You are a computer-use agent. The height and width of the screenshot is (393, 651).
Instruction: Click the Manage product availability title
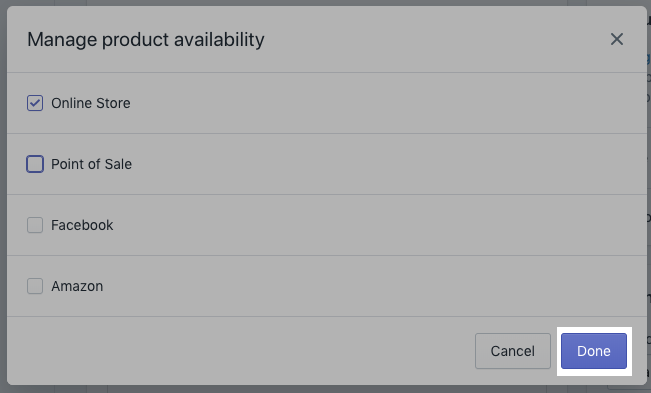146,40
